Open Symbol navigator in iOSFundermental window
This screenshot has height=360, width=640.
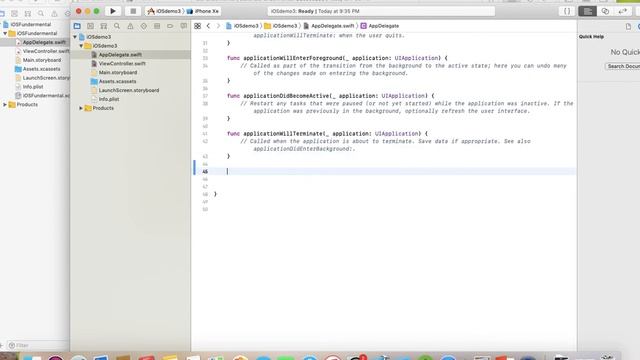point(28,13)
